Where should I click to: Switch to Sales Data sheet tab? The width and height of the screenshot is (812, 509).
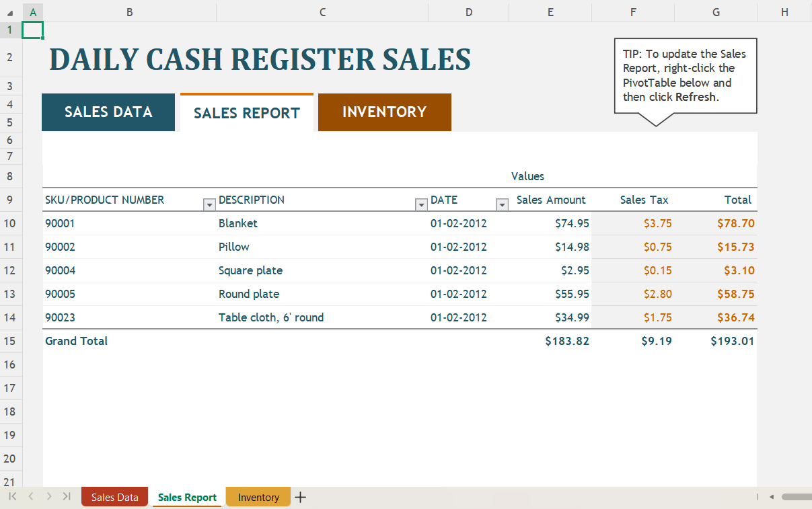coord(115,497)
